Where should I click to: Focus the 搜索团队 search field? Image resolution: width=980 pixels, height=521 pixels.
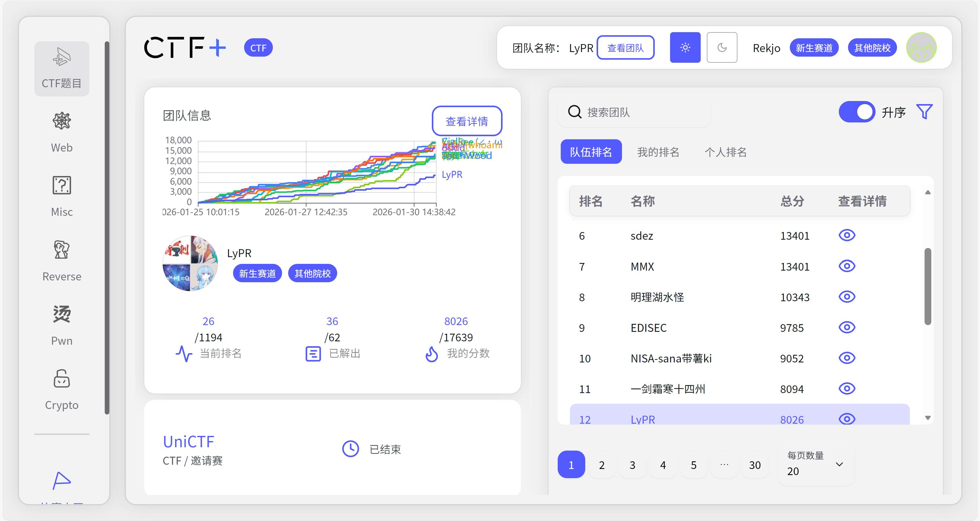(x=634, y=112)
